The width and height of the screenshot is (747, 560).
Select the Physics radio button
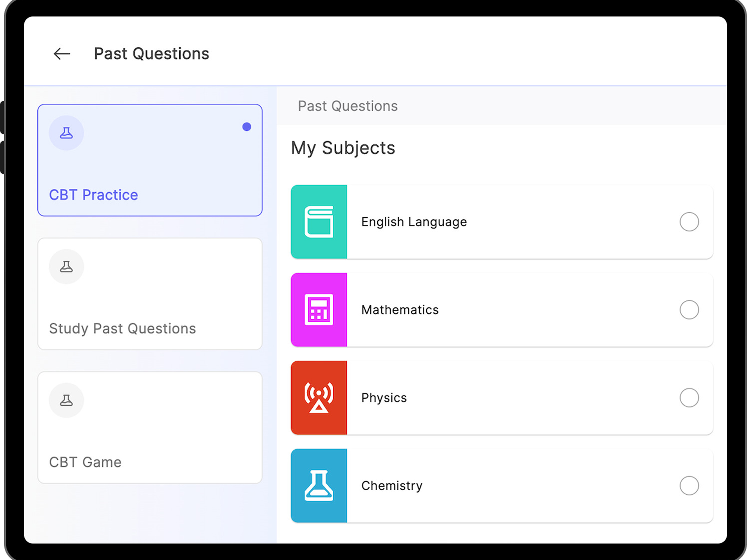(689, 398)
